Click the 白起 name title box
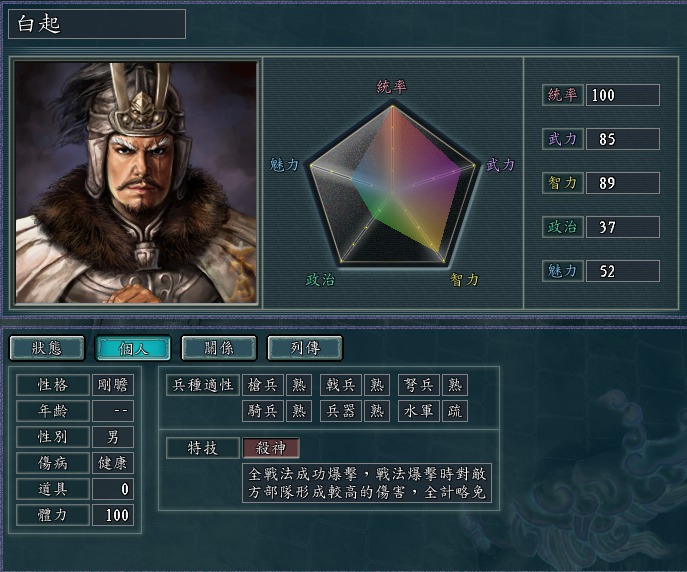Image resolution: width=687 pixels, height=572 pixels. 97,24
